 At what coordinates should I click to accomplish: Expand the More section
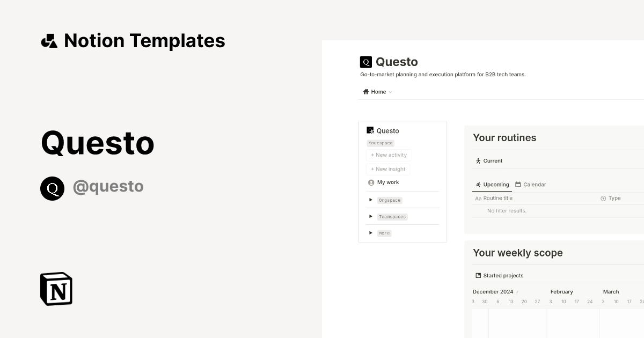(371, 233)
